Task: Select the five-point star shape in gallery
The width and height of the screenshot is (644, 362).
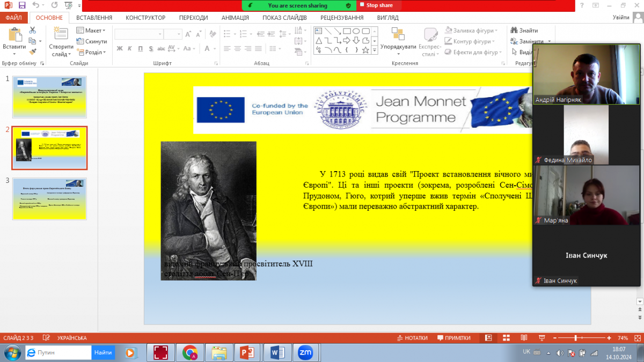Action: point(365,50)
